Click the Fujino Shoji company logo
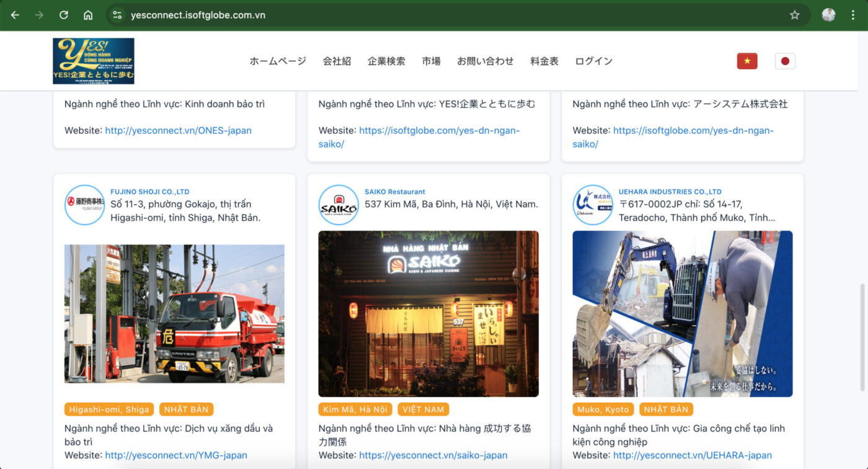868x469 pixels. point(85,205)
